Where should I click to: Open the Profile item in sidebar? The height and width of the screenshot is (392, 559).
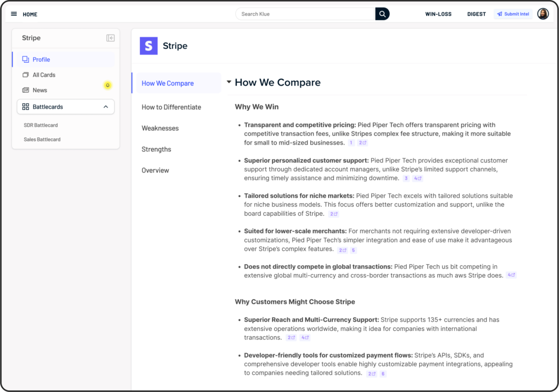pyautogui.click(x=41, y=60)
